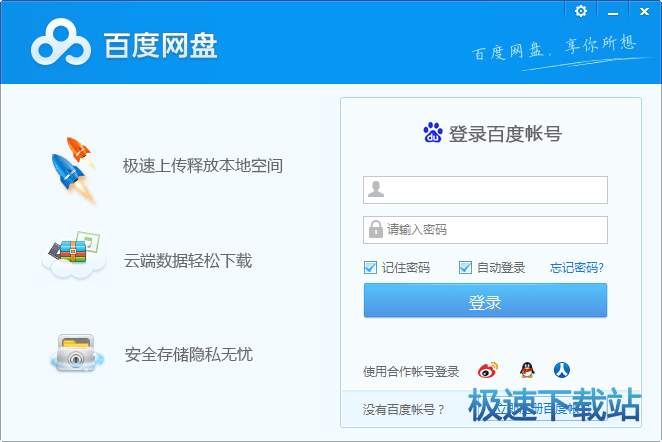Click the 百度网盘 title text
This screenshot has width=662, height=442.
[x=160, y=45]
